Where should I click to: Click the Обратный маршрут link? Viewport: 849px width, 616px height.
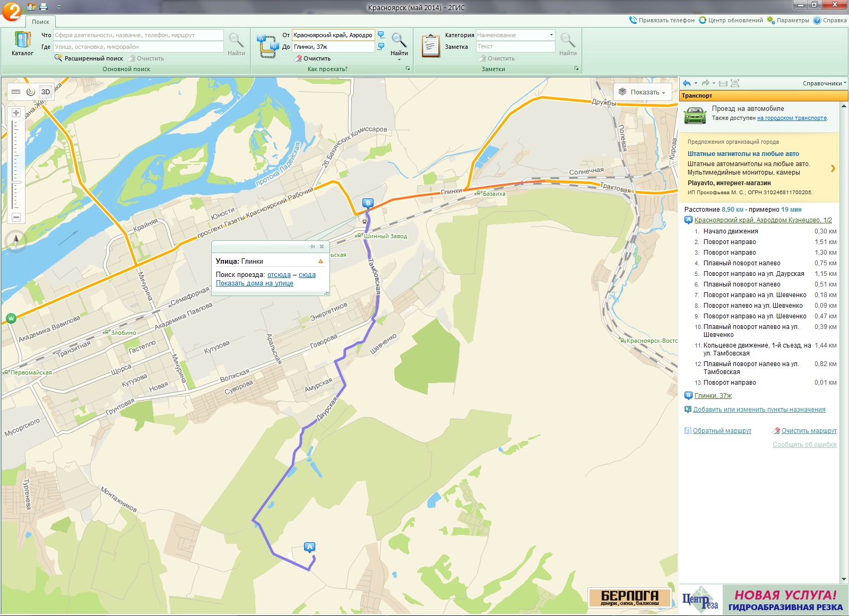click(722, 431)
